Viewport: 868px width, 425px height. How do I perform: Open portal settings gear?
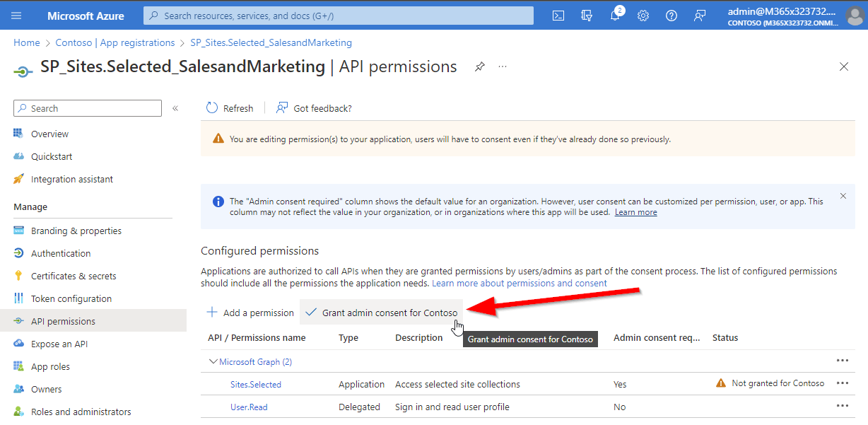tap(643, 16)
